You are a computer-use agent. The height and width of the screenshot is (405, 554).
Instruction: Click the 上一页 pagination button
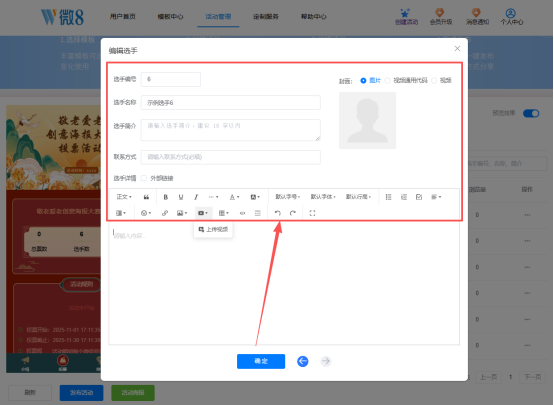click(x=489, y=377)
